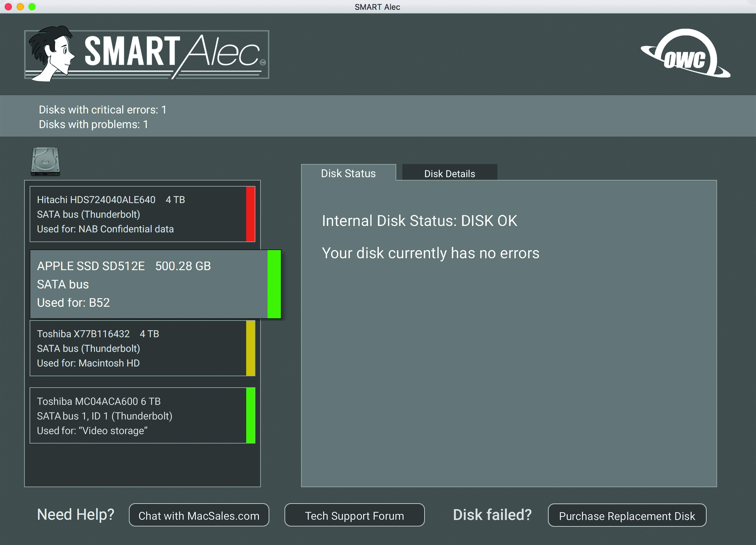Select the APPLE SSD SD512E disk entry
Image resolution: width=756 pixels, height=545 pixels.
pyautogui.click(x=156, y=284)
